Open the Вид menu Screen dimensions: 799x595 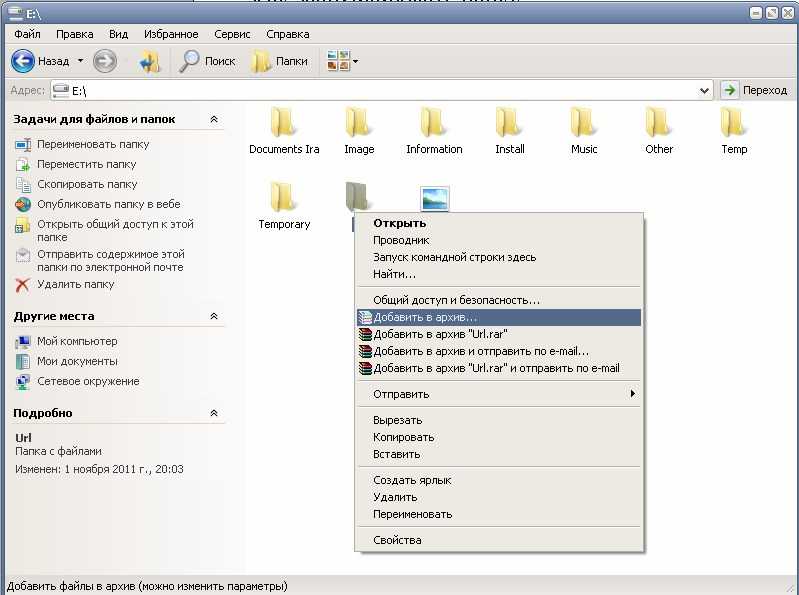click(118, 34)
